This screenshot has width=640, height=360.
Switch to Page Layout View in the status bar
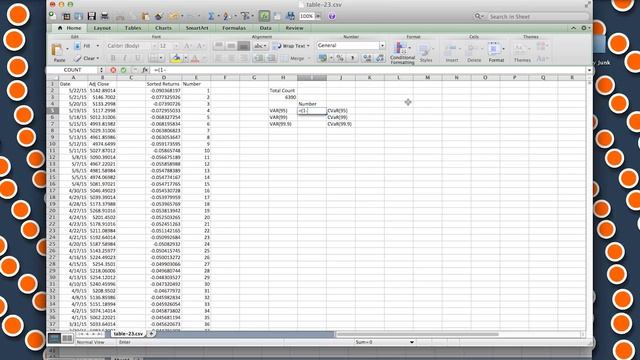tap(67, 338)
